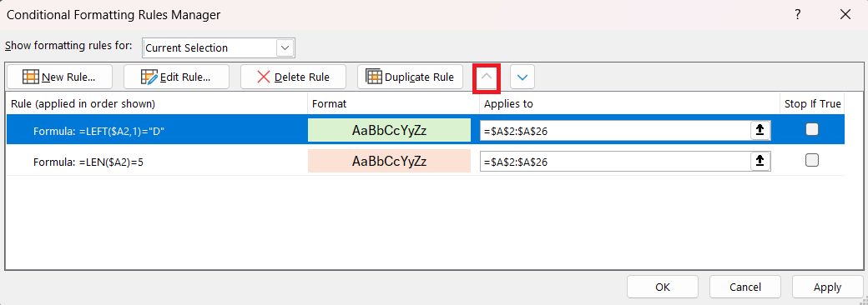Move rule up with the up arrow
The image size is (868, 305).
pos(487,77)
